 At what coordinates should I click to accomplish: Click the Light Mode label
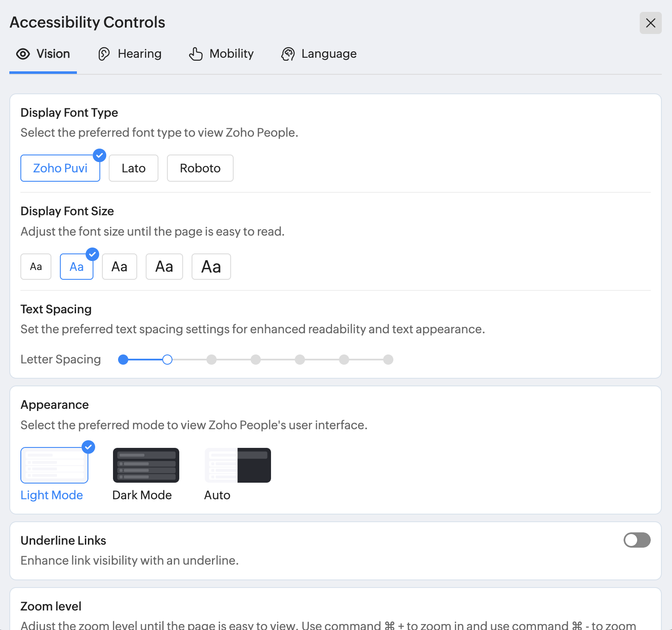coord(52,495)
